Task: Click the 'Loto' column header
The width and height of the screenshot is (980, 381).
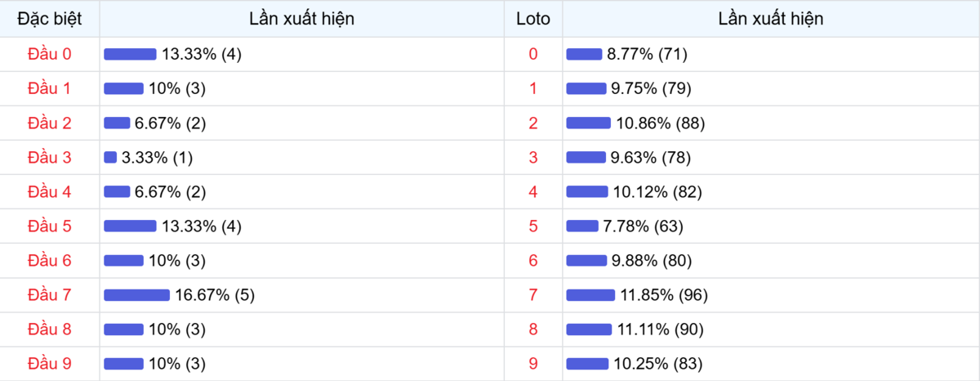Action: click(x=533, y=18)
